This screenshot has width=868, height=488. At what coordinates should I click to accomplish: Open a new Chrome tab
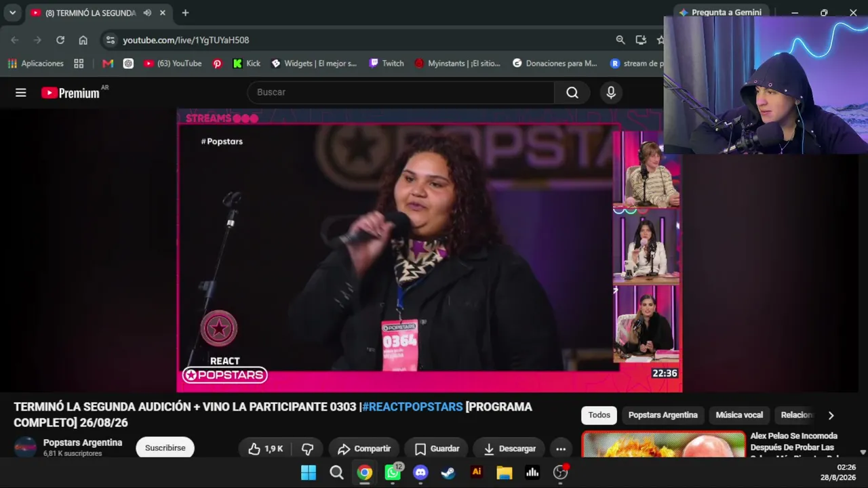[x=185, y=13]
